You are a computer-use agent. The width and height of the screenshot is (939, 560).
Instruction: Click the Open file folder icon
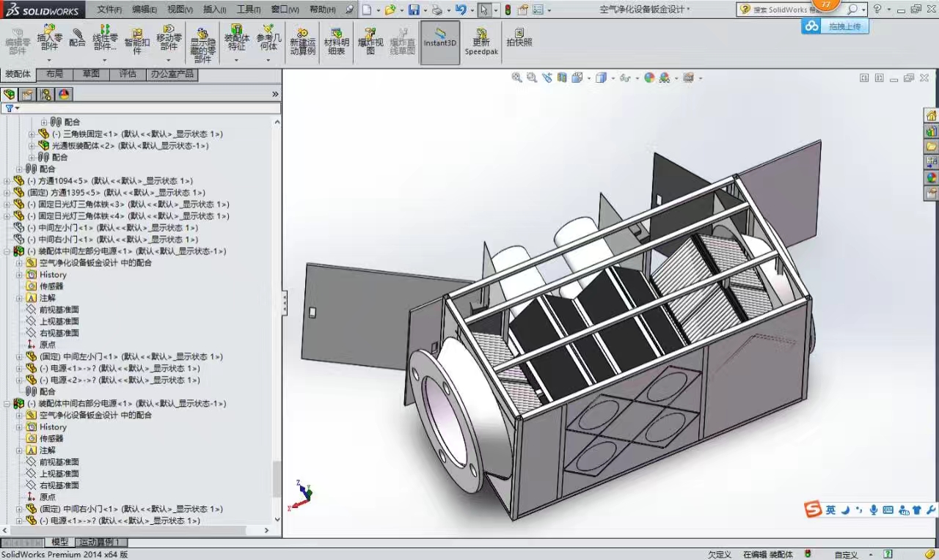[x=390, y=10]
